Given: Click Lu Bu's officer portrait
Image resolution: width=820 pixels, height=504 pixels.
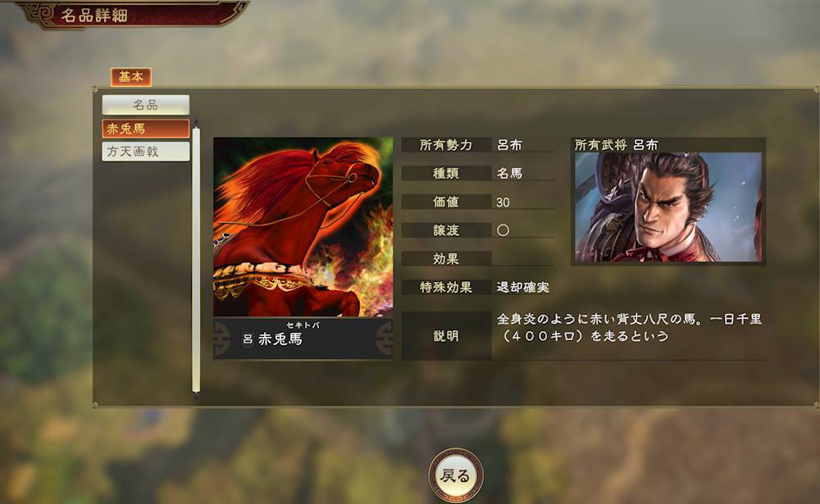Looking at the screenshot, I should pos(668,207).
